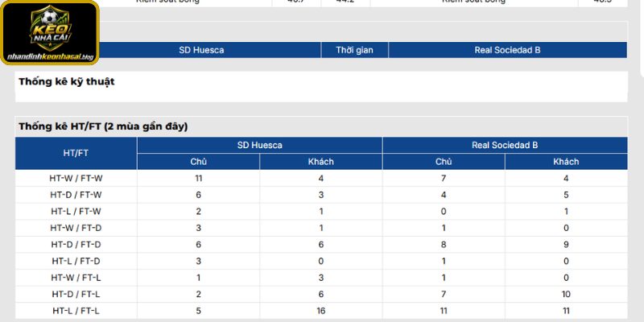Click the "Thống kê kỹ thuật" section heading
Viewport: 644px width, 322px height.
(67, 82)
